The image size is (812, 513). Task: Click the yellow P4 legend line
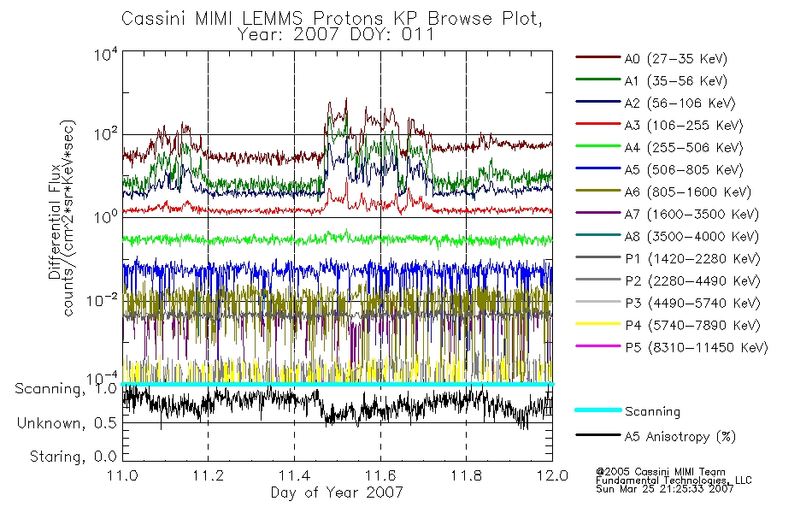(x=597, y=324)
